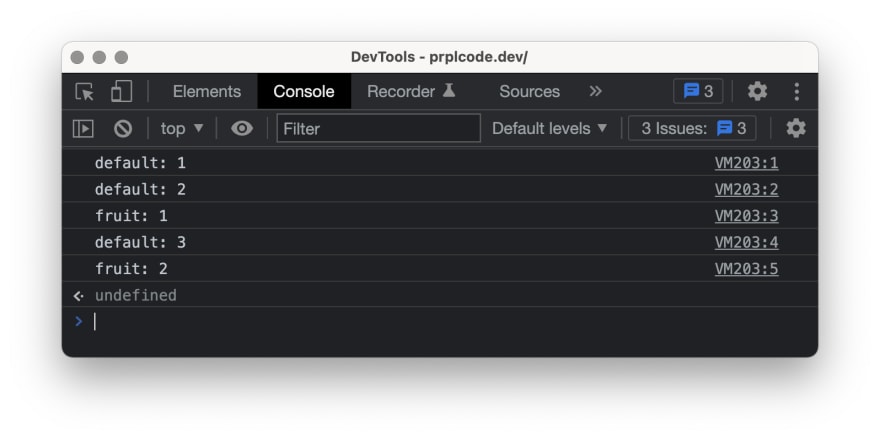Activate the inspect element picker icon

85,92
